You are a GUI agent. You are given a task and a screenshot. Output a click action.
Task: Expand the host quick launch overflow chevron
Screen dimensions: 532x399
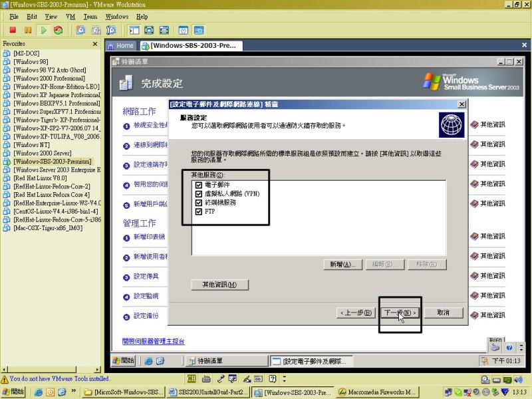pyautogui.click(x=74, y=391)
